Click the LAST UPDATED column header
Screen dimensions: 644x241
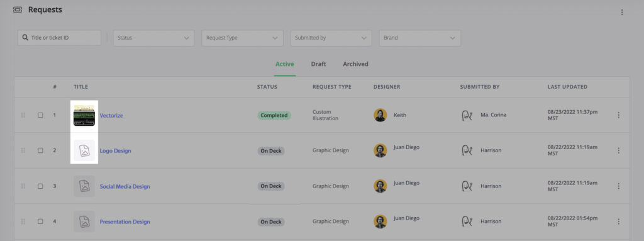point(568,87)
